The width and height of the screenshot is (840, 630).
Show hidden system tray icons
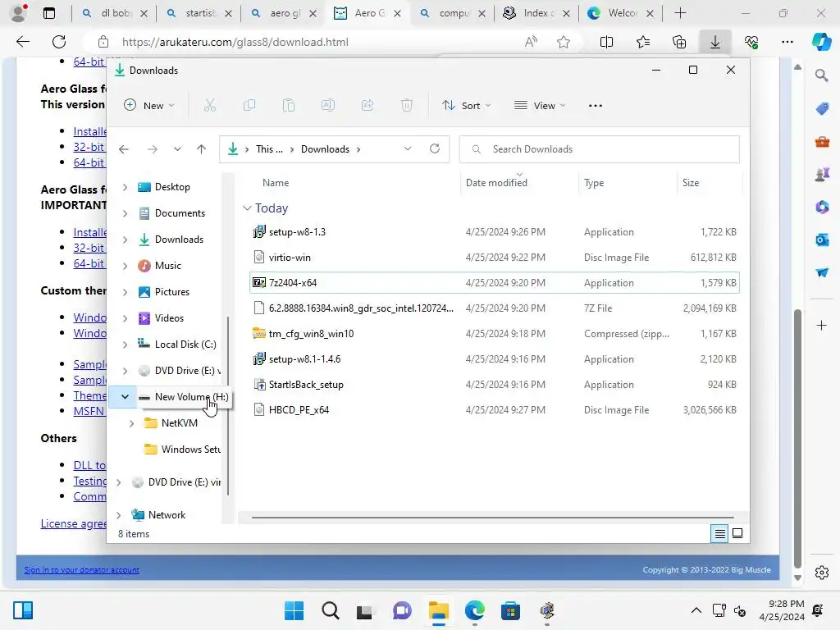coord(696,610)
